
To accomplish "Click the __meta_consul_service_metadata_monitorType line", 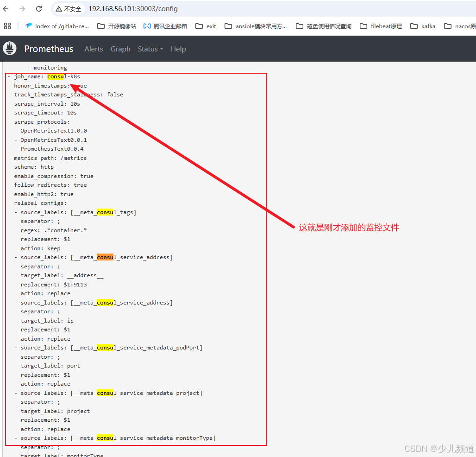I will [x=115, y=438].
